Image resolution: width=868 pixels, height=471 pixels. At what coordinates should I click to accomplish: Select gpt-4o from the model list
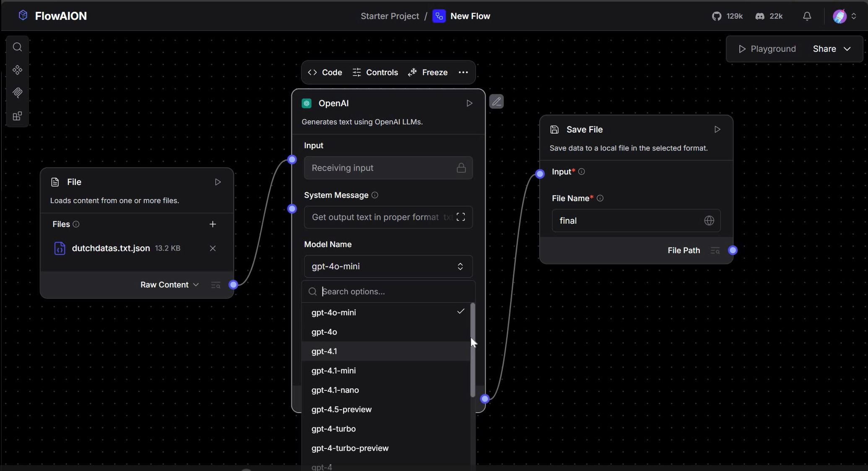pos(386,332)
